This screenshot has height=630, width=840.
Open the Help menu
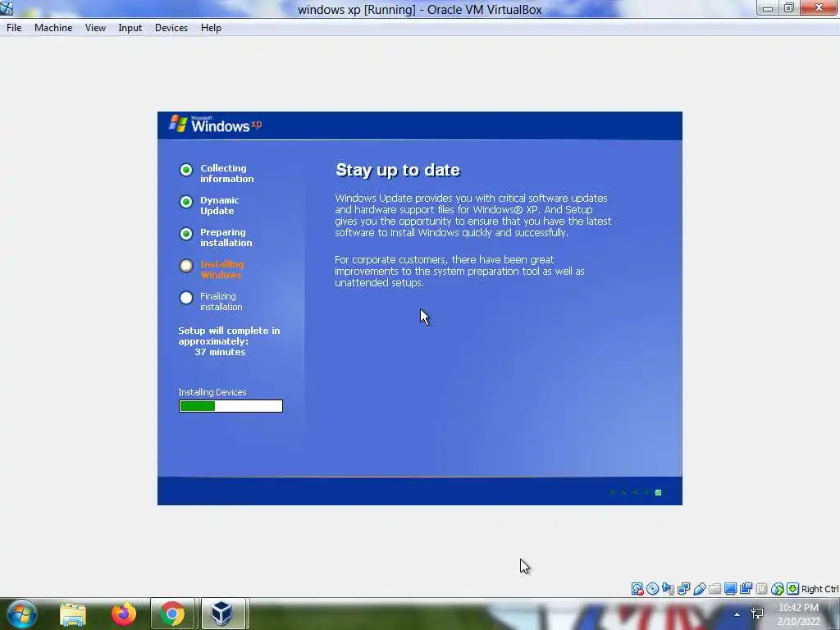point(211,28)
